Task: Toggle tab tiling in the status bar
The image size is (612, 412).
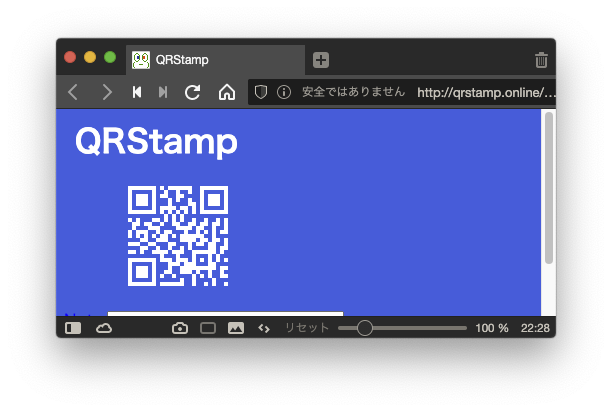Action: pyautogui.click(x=208, y=327)
